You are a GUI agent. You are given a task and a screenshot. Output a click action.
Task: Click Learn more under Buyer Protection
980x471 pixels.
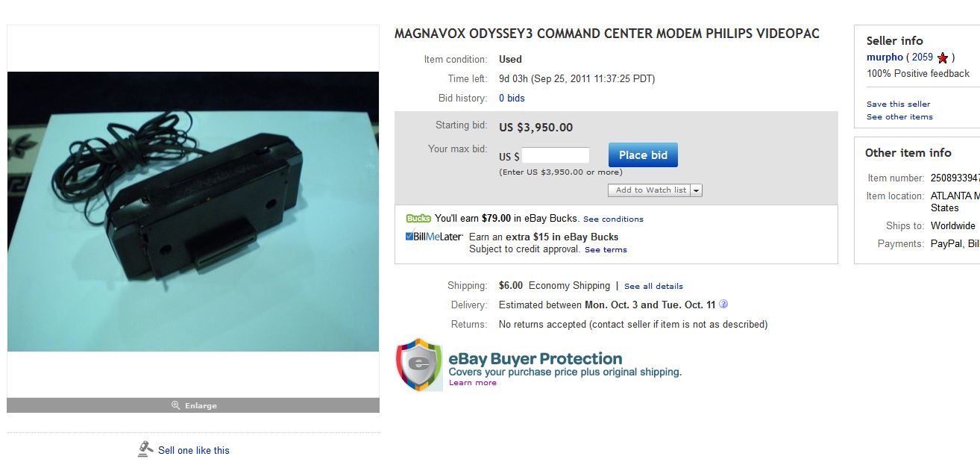click(x=472, y=382)
